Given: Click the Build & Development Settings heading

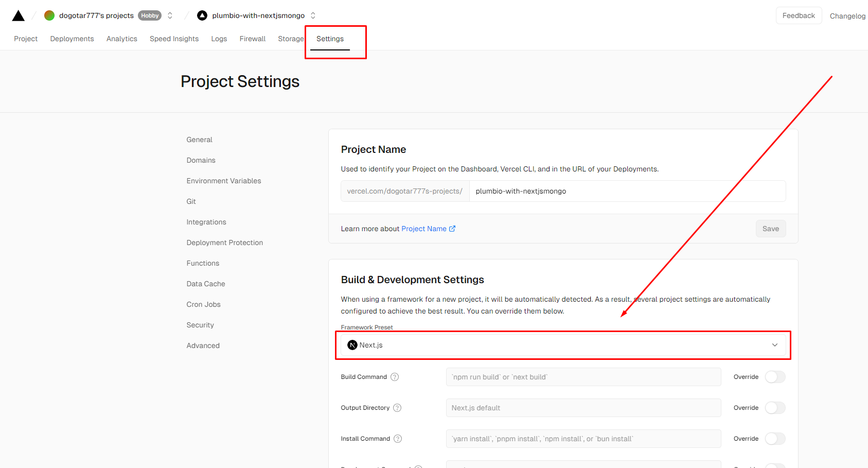Looking at the screenshot, I should pos(413,280).
